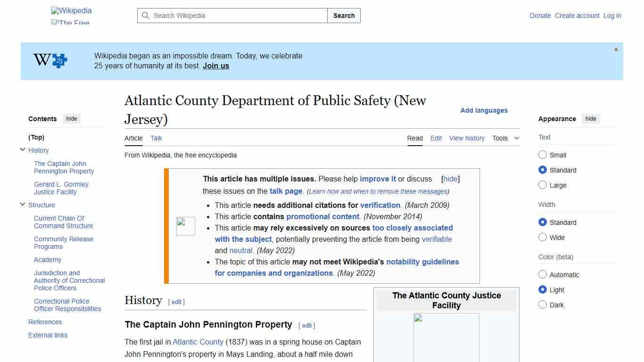Open the Tools dropdown menu

point(504,138)
